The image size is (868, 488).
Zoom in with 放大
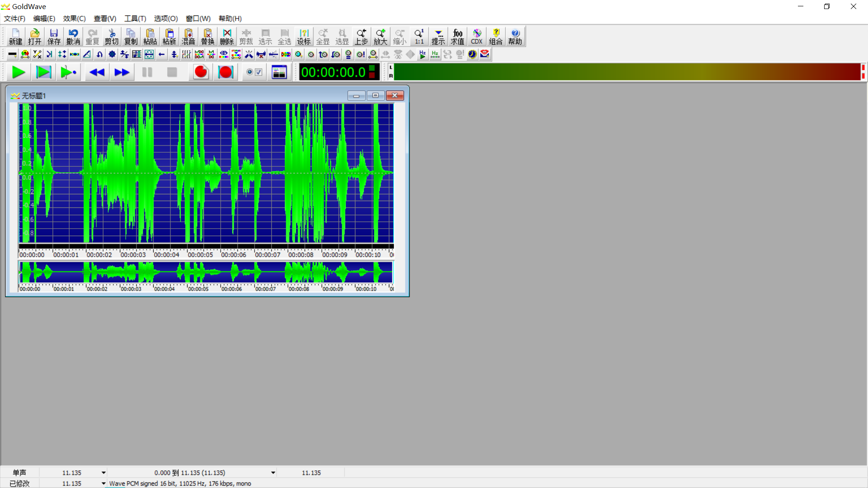[x=381, y=37]
